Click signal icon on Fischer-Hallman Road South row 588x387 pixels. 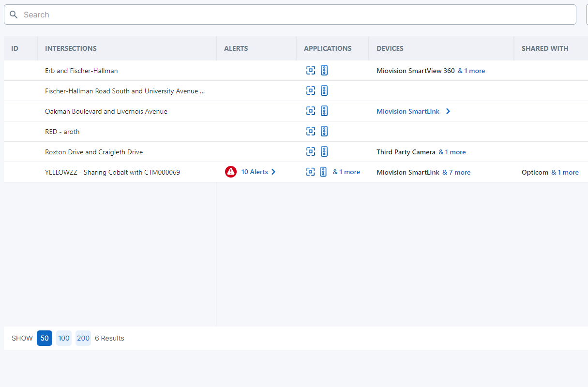click(x=324, y=90)
